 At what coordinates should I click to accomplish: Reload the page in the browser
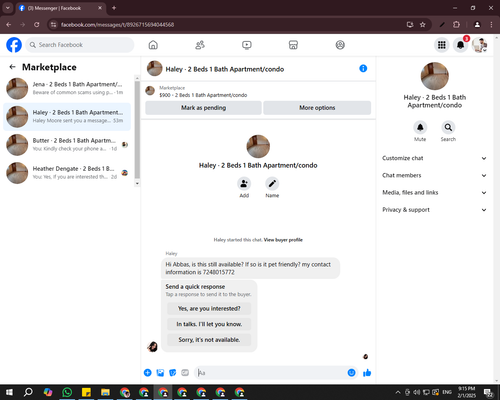pyautogui.click(x=37, y=24)
